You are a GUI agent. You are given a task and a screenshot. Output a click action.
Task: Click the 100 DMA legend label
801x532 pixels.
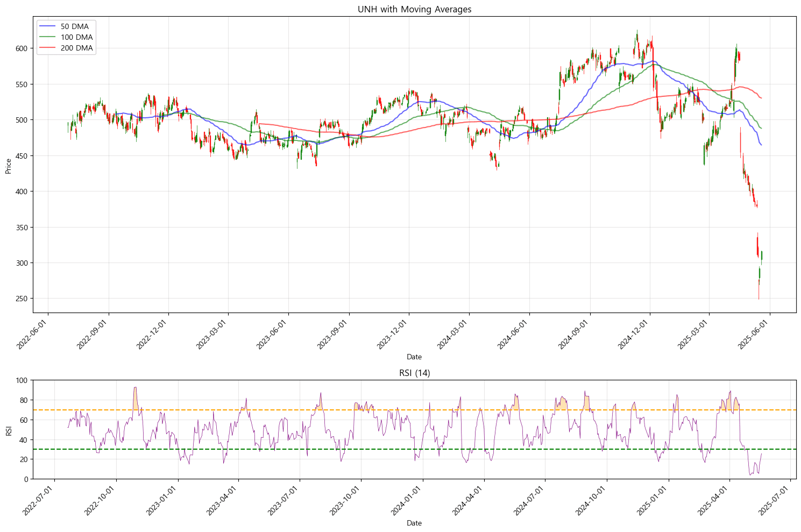point(76,37)
